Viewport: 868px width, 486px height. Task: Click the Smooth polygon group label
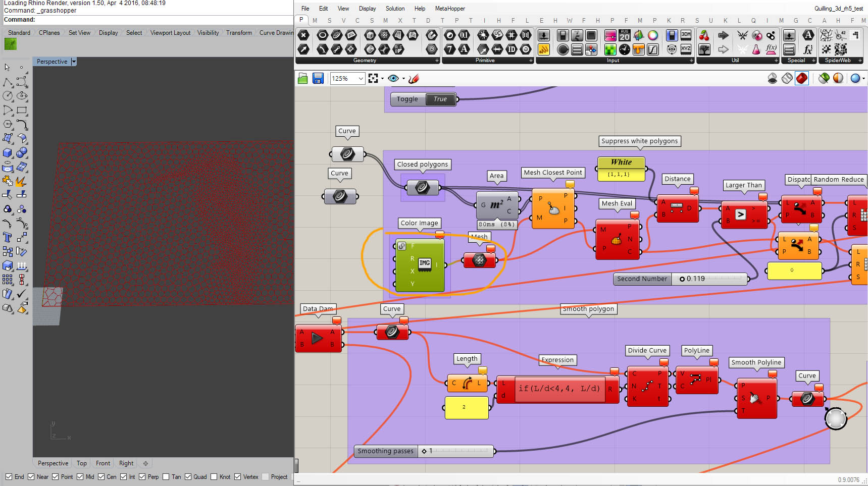coord(589,309)
